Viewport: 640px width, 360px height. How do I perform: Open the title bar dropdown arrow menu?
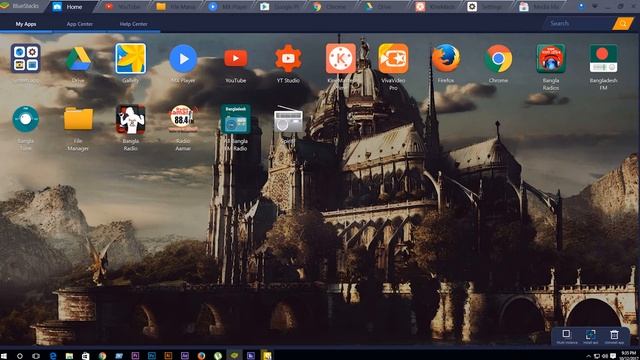click(595, 7)
